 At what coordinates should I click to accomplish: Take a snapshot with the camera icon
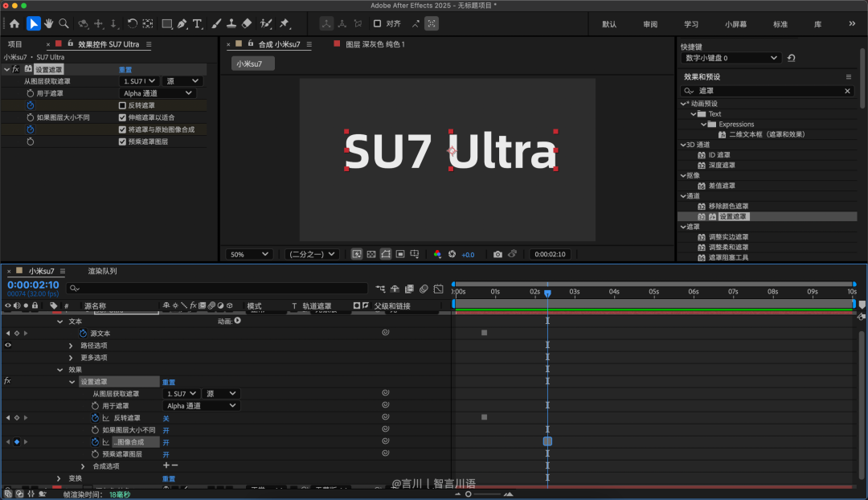tap(497, 254)
